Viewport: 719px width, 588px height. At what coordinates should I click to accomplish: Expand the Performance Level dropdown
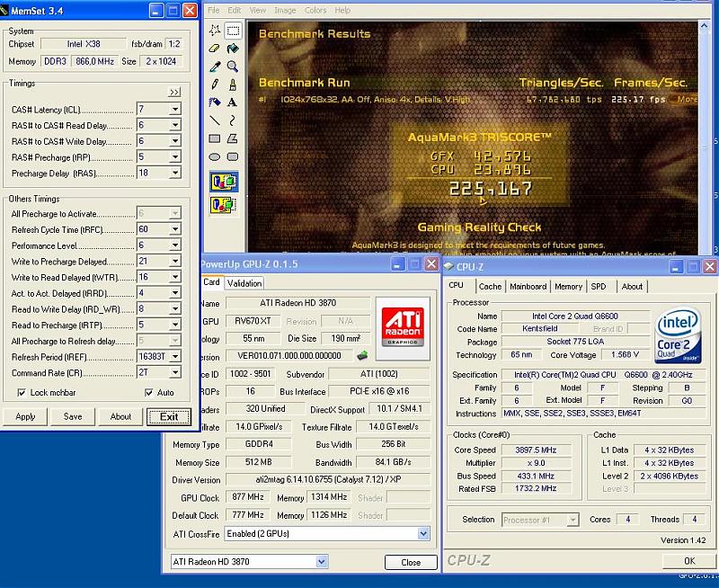[x=175, y=245]
